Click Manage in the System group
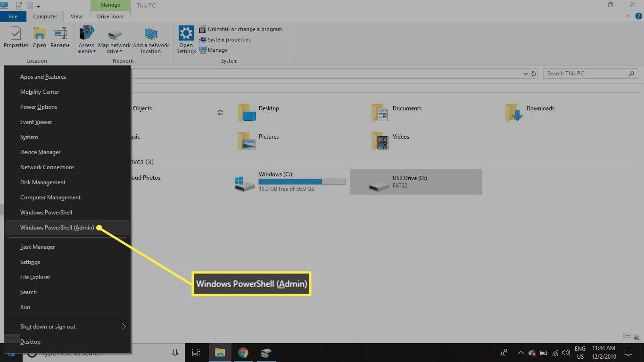644x362 pixels. (214, 50)
